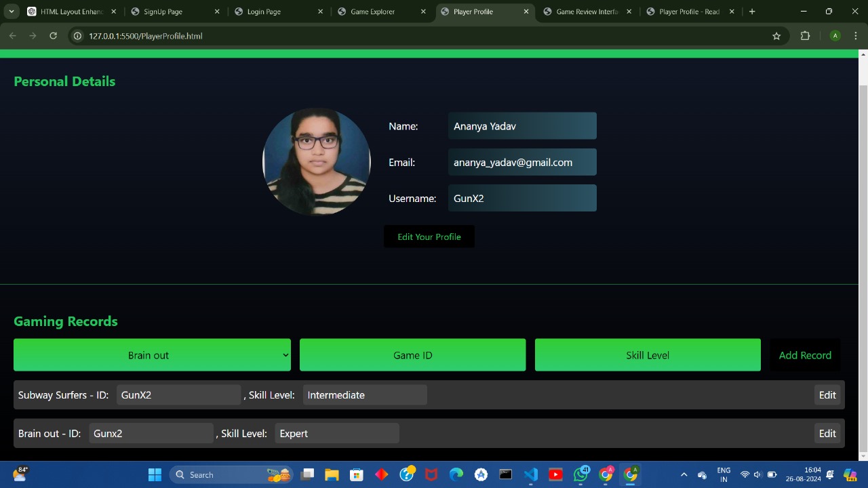
Task: Open the battery status icon in tray
Action: [772, 474]
